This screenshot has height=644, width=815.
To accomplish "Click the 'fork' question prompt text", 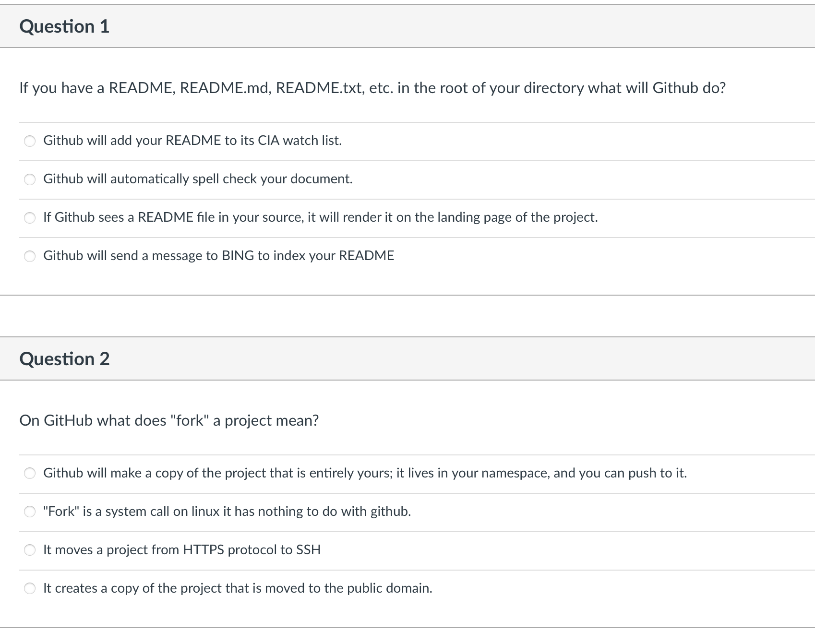I will 169,420.
